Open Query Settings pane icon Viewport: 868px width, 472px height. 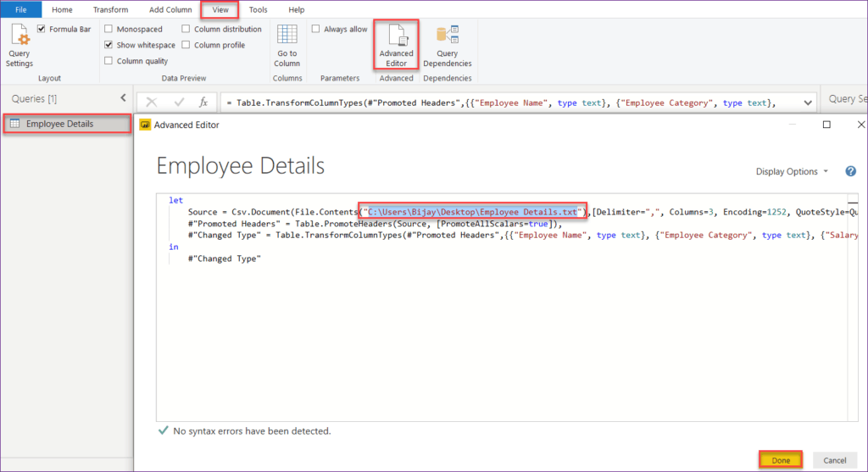[20, 35]
